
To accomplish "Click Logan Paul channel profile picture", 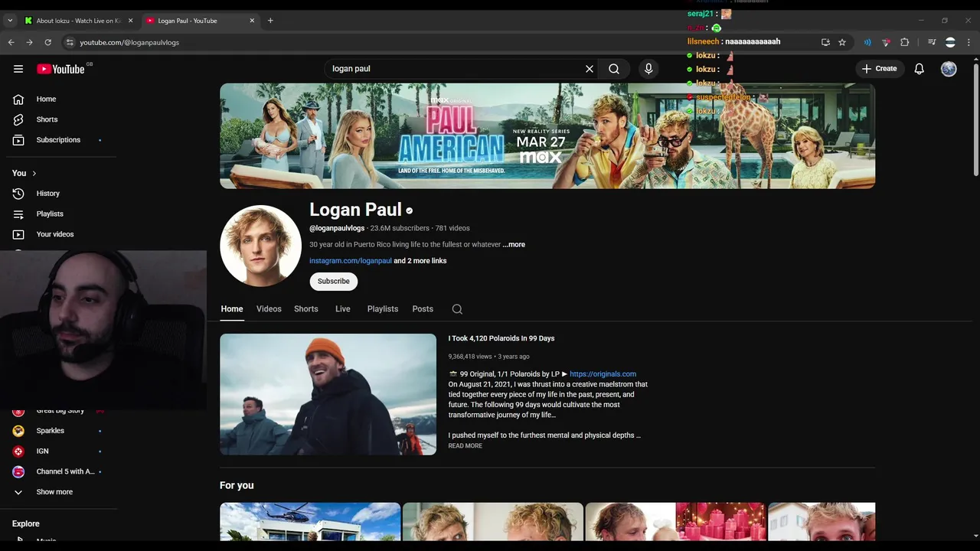I will coord(260,246).
